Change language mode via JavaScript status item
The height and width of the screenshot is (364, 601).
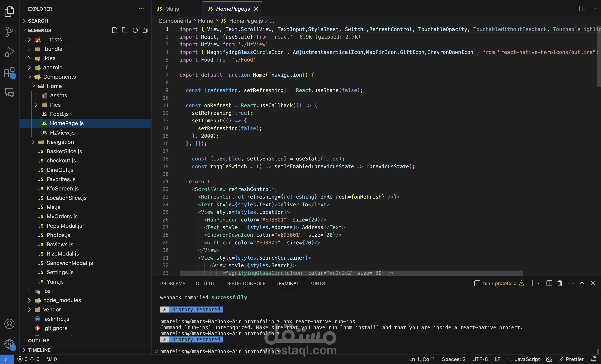point(527,359)
